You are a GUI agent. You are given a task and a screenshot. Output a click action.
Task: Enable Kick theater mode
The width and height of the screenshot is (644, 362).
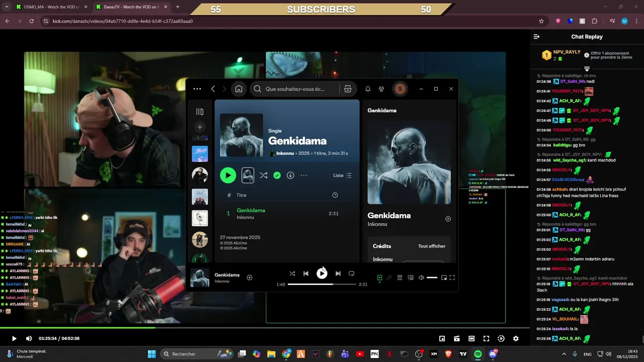pyautogui.click(x=471, y=338)
